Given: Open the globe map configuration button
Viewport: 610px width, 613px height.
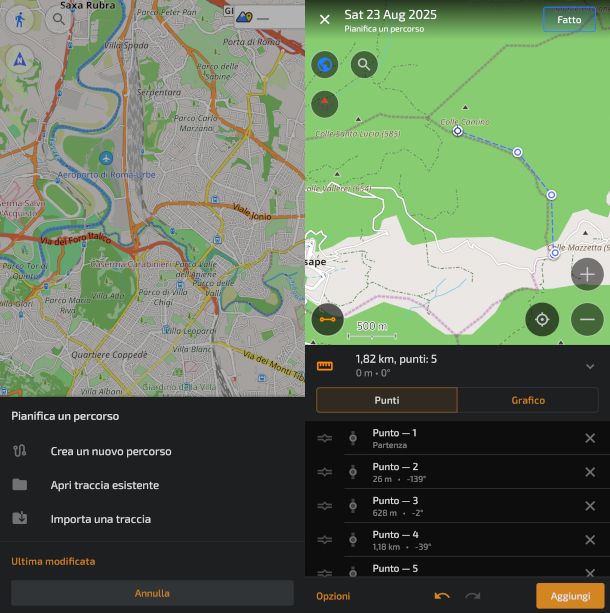Looking at the screenshot, I should [x=325, y=65].
